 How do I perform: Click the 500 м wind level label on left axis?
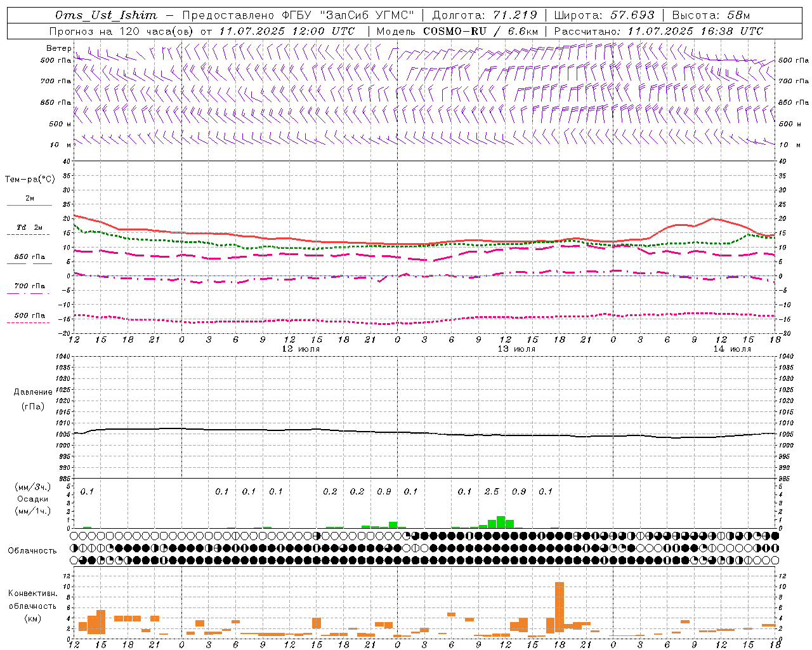(60, 124)
